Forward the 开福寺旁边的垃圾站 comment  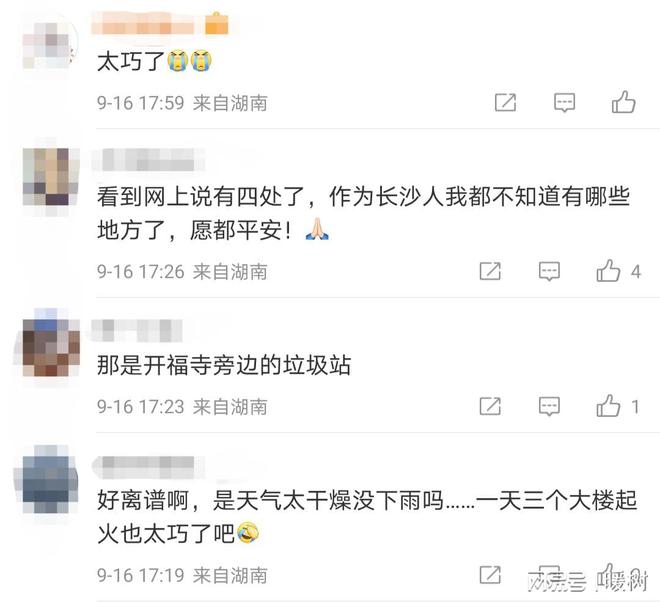490,406
